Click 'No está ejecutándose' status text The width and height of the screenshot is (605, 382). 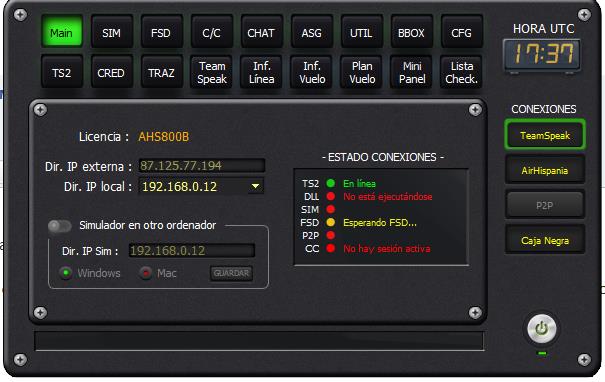(x=388, y=196)
